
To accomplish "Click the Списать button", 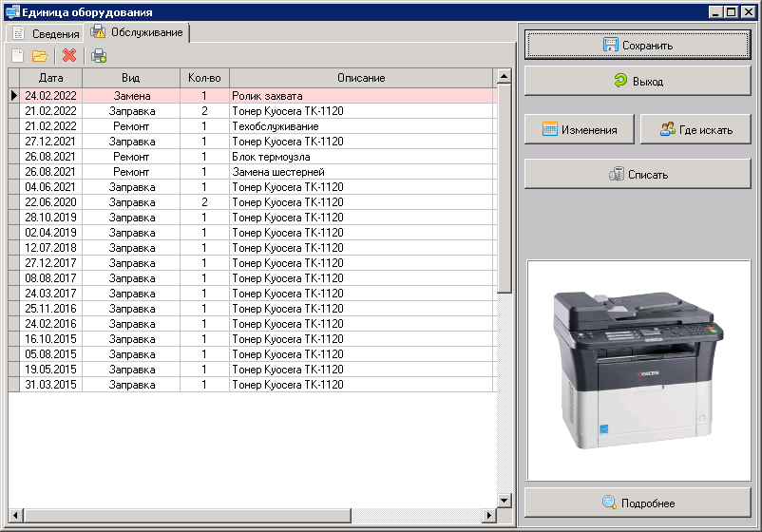I will (638, 174).
